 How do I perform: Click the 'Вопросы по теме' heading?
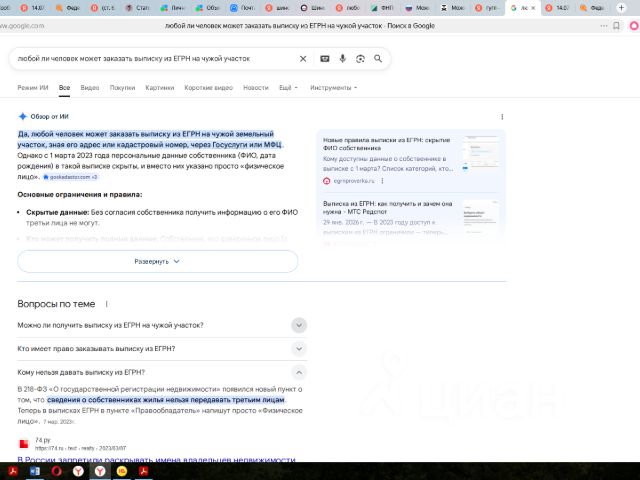click(56, 304)
